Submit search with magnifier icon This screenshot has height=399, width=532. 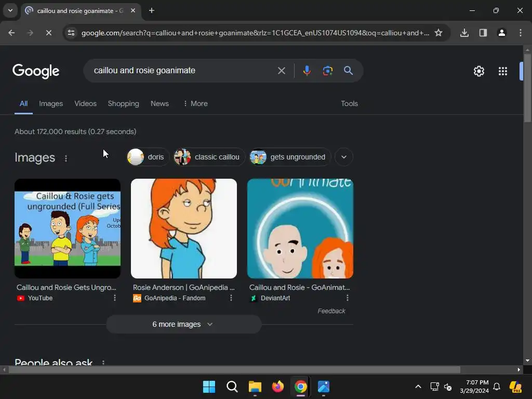coord(348,71)
